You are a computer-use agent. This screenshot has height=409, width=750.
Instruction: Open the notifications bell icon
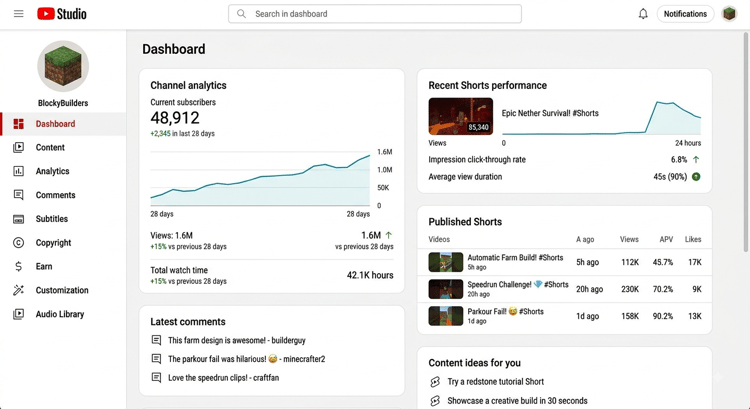(643, 14)
